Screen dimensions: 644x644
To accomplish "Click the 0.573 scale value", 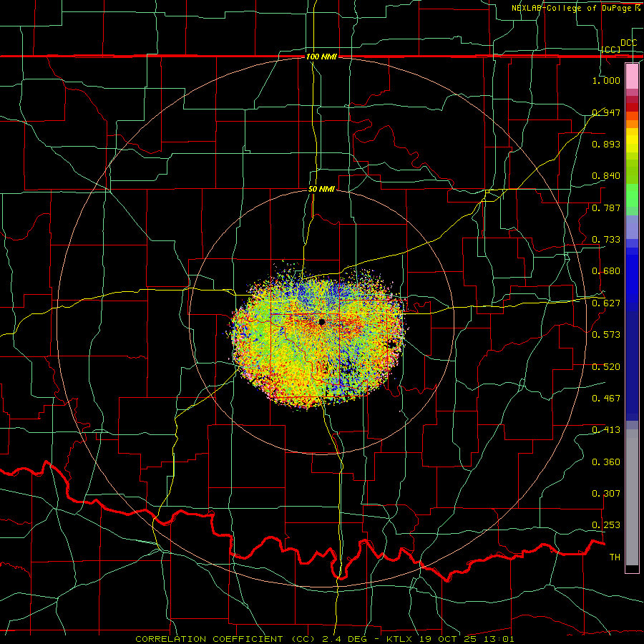I will coord(606,335).
